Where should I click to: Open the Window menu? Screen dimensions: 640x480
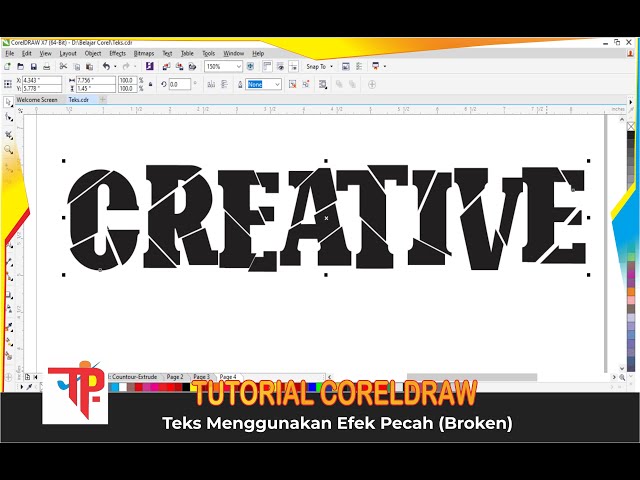pyautogui.click(x=233, y=53)
